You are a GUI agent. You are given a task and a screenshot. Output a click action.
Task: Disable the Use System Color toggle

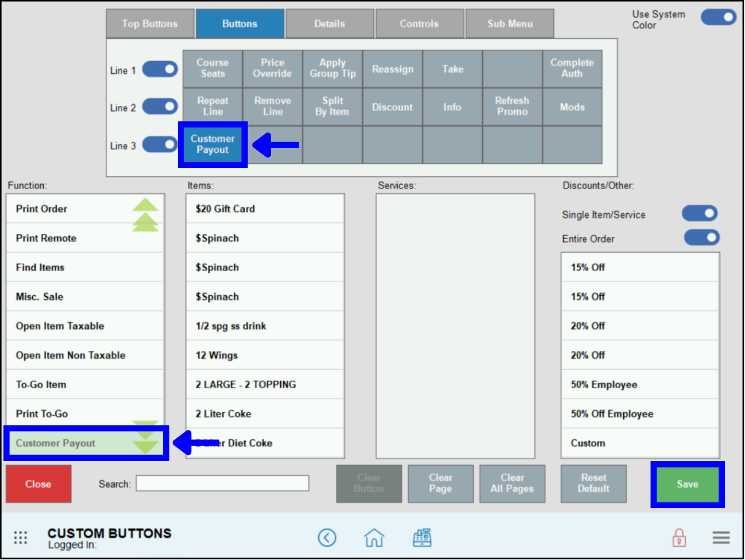tap(718, 17)
